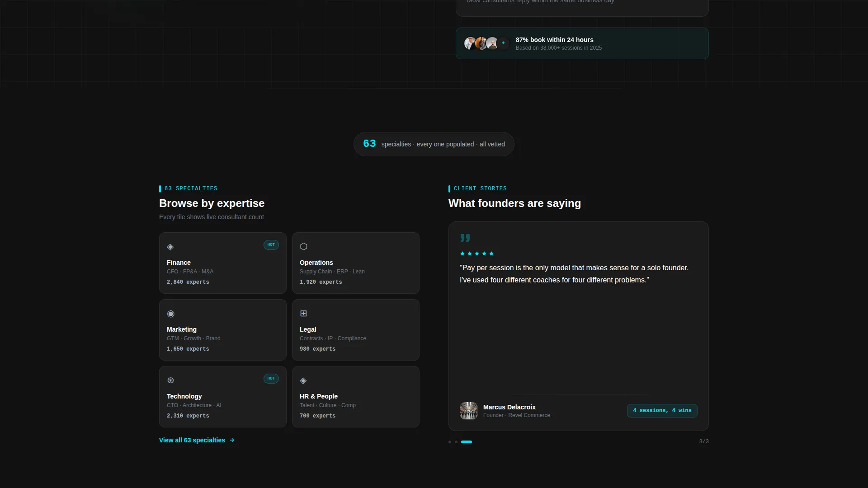Click 'CTO · Architecture · AI' subtitle

click(194, 405)
